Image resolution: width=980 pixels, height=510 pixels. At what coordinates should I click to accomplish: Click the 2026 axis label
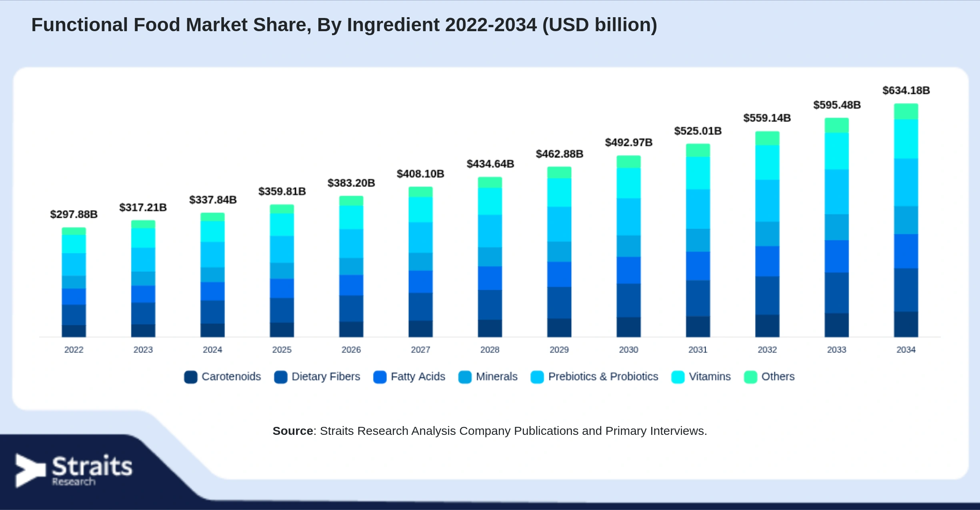(x=351, y=350)
